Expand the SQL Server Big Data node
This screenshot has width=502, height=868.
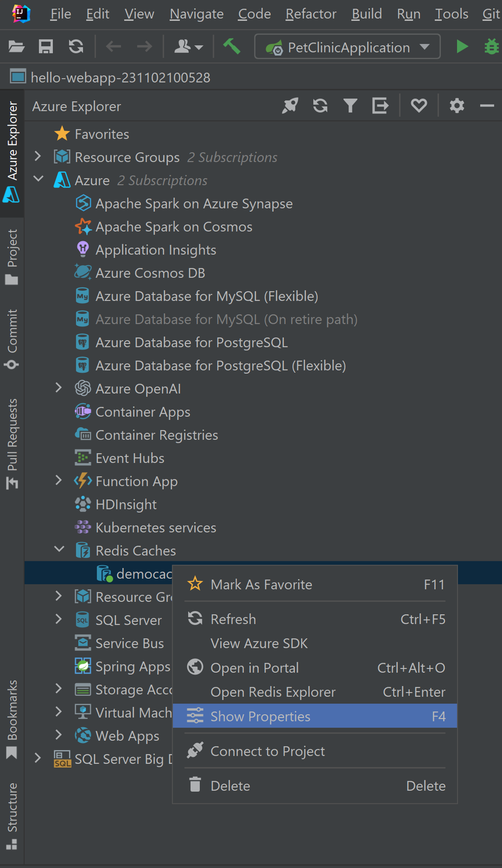[x=38, y=758]
